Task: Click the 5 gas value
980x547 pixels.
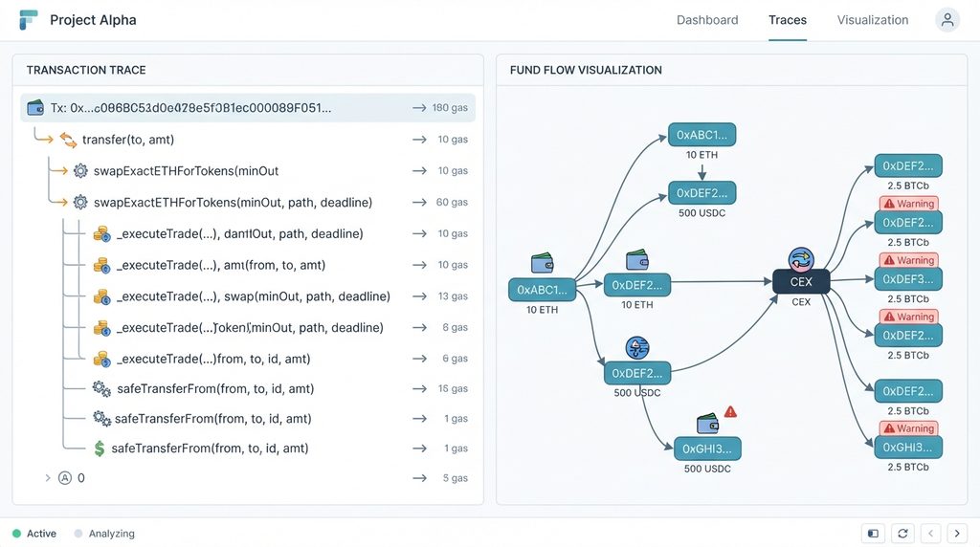Action: click(x=455, y=478)
